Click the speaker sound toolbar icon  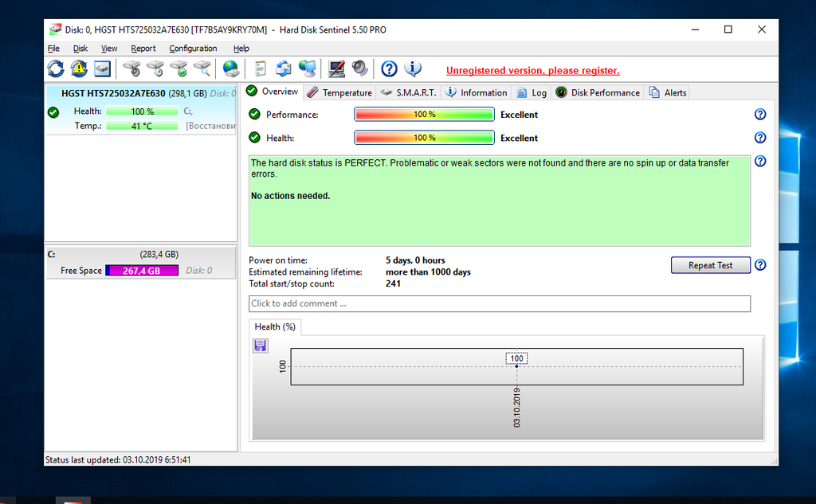click(359, 68)
